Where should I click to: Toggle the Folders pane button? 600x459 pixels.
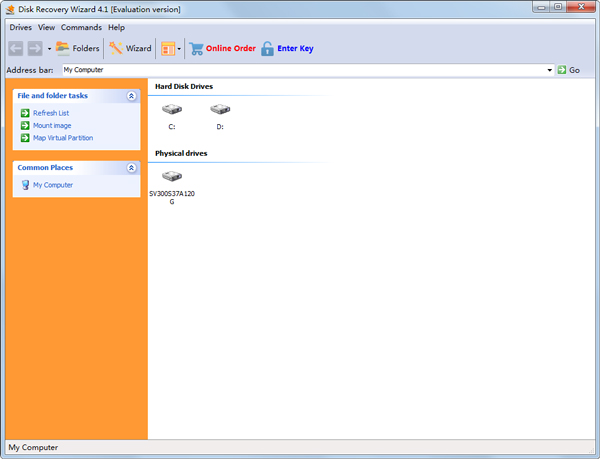[78, 49]
